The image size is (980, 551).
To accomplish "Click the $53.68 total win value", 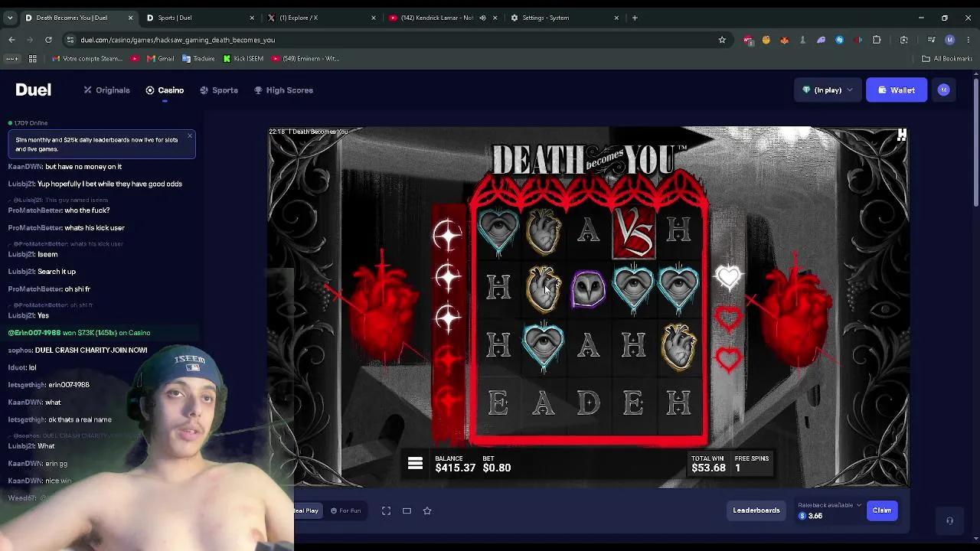I will 708,468.
